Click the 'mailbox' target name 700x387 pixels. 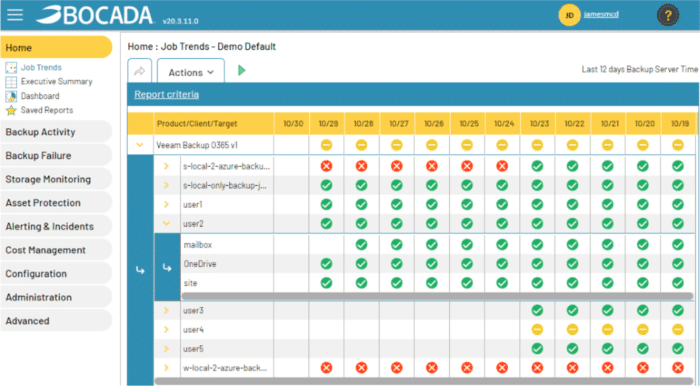coord(197,245)
